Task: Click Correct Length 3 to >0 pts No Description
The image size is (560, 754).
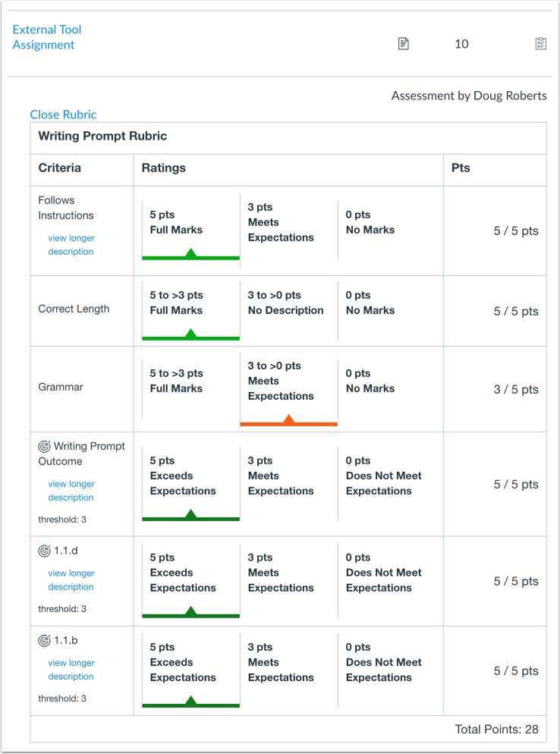Action: 285,303
